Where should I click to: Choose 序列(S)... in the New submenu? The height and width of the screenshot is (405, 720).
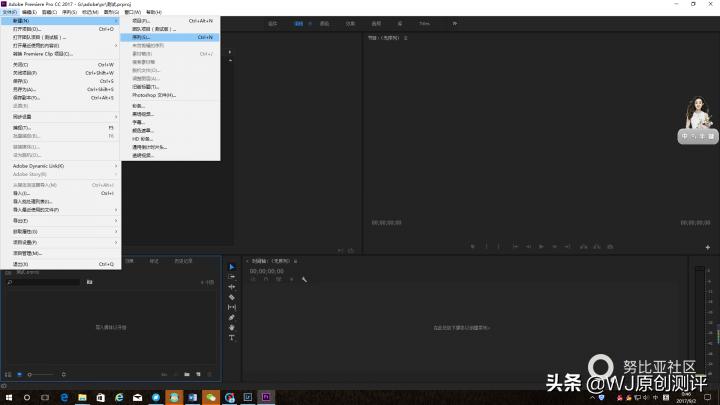click(141, 37)
